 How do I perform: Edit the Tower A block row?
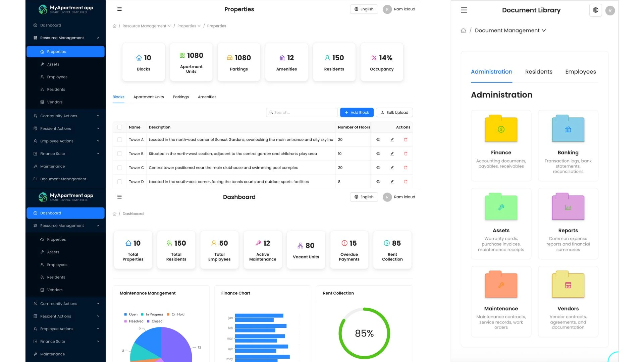coord(392,139)
